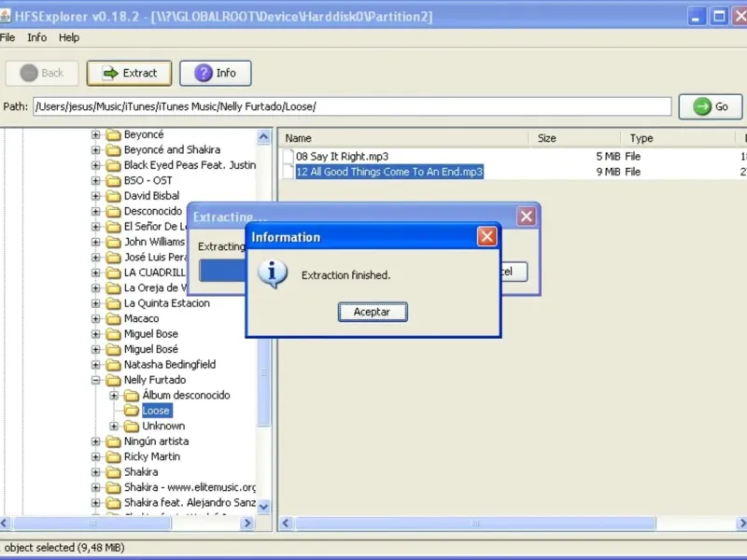Expand the David Bisbal folder
The image size is (747, 560).
(x=96, y=196)
